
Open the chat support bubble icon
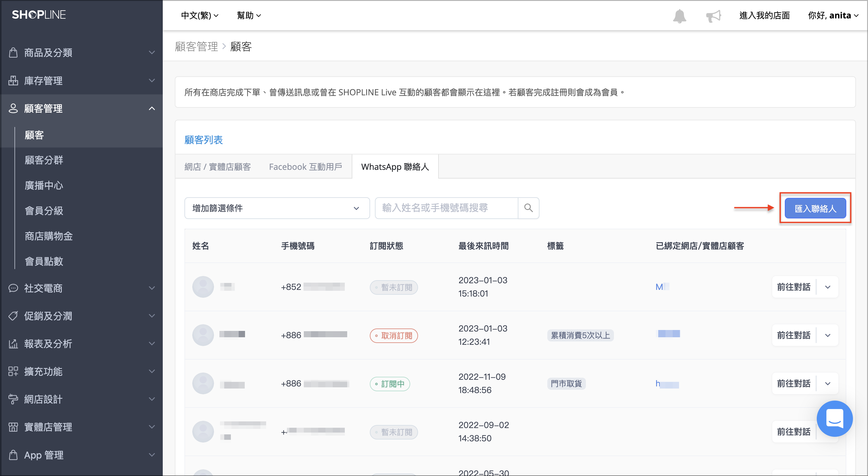point(834,418)
